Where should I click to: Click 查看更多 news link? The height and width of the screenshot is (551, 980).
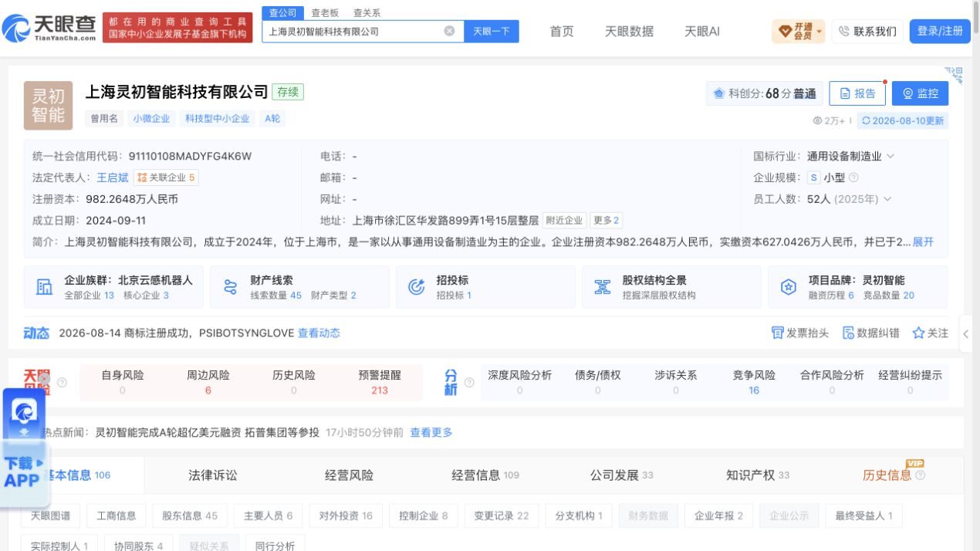coord(431,432)
